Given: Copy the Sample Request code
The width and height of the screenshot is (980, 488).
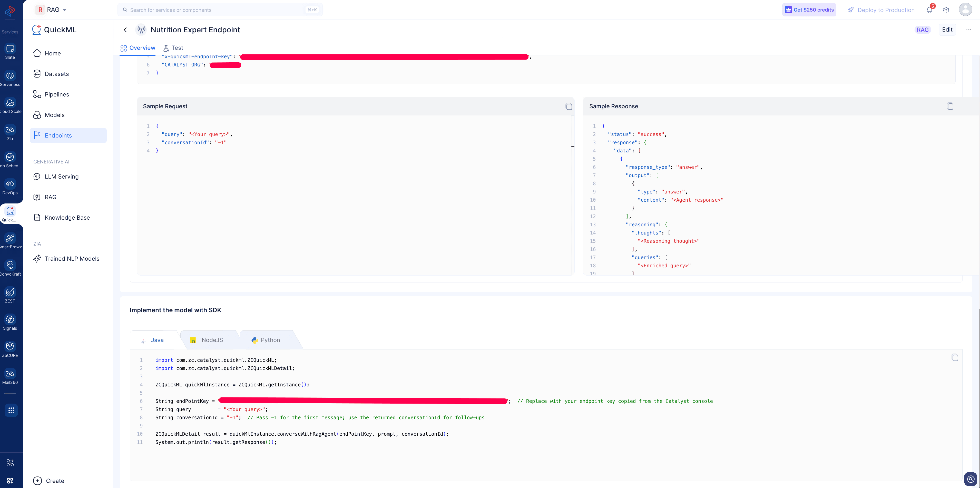Looking at the screenshot, I should point(569,106).
